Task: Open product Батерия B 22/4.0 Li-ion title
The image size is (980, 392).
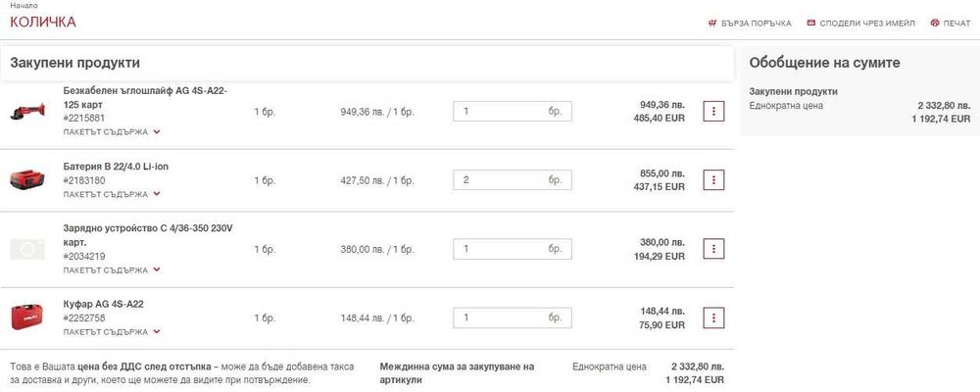Action: 116,167
